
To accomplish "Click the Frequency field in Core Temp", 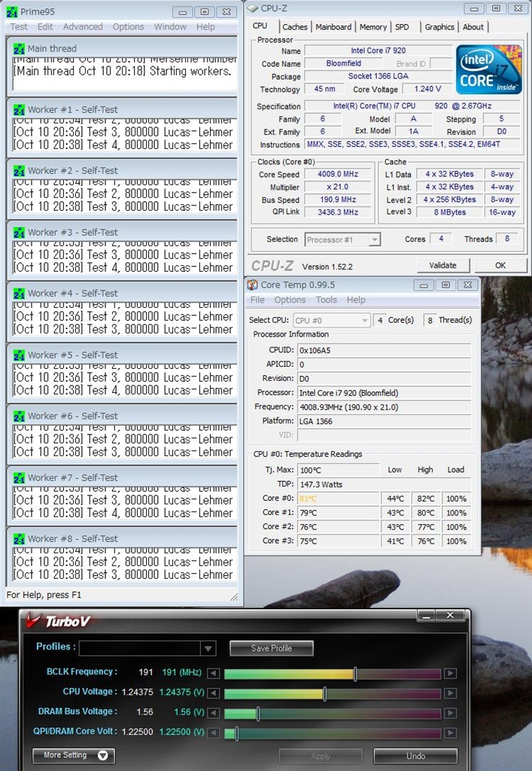I will pyautogui.click(x=385, y=407).
